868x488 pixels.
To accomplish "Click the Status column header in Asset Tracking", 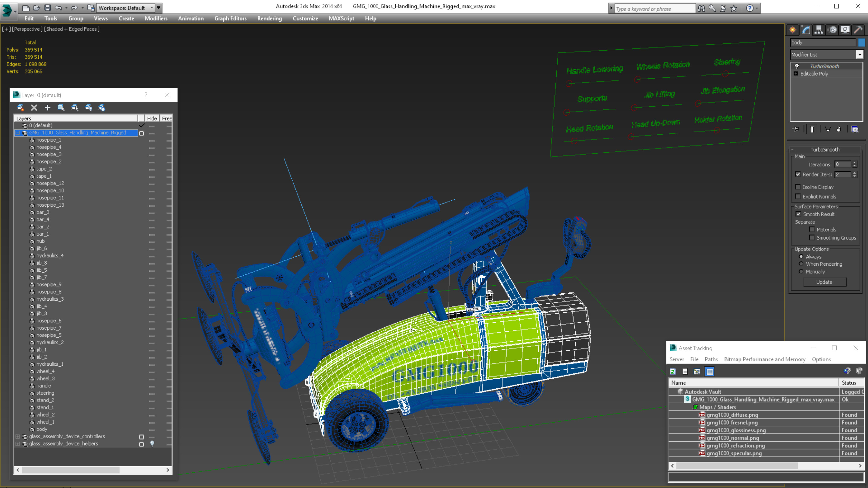I will 851,383.
